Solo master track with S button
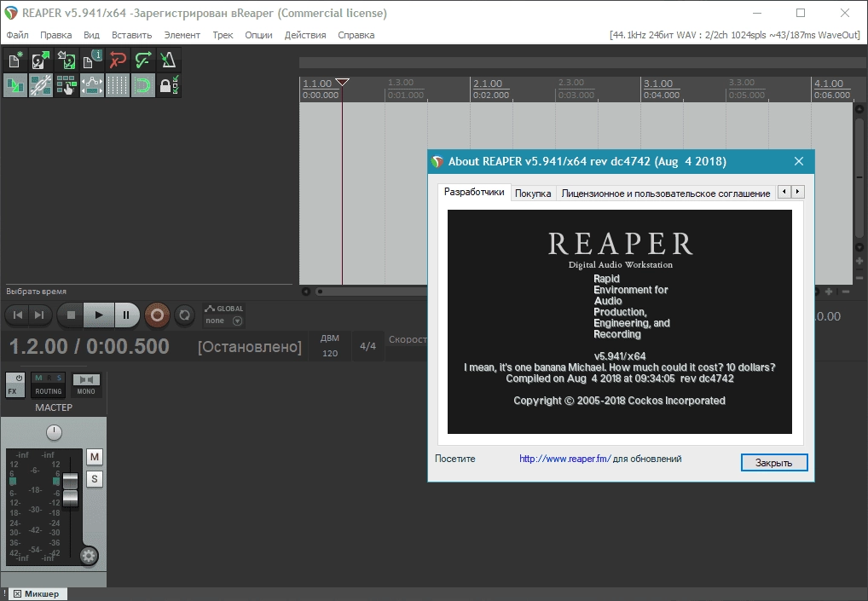The width and height of the screenshot is (868, 601). [x=95, y=479]
